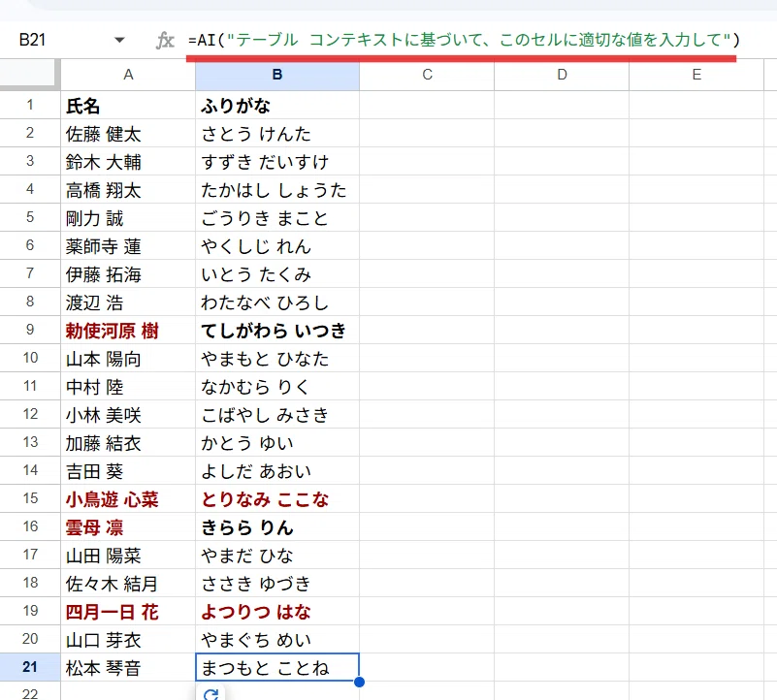Click cell 加藤 結衣
777x700 pixels.
(x=128, y=442)
